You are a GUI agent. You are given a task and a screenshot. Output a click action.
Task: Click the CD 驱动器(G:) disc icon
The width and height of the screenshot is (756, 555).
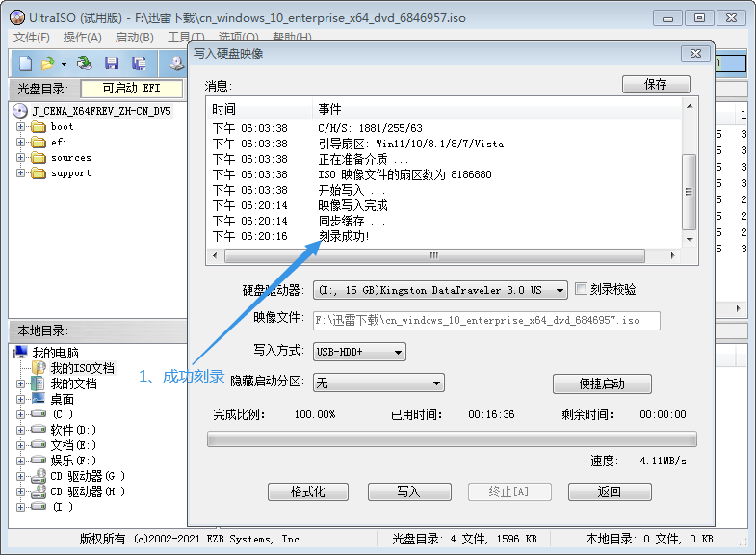coord(39,476)
